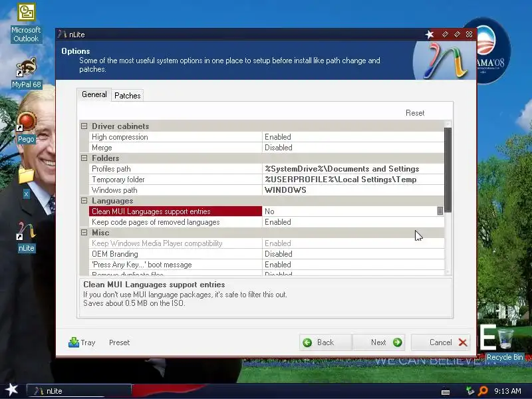This screenshot has height=399, width=532.
Task: Select the Merge option row
Action: [x=176, y=148]
